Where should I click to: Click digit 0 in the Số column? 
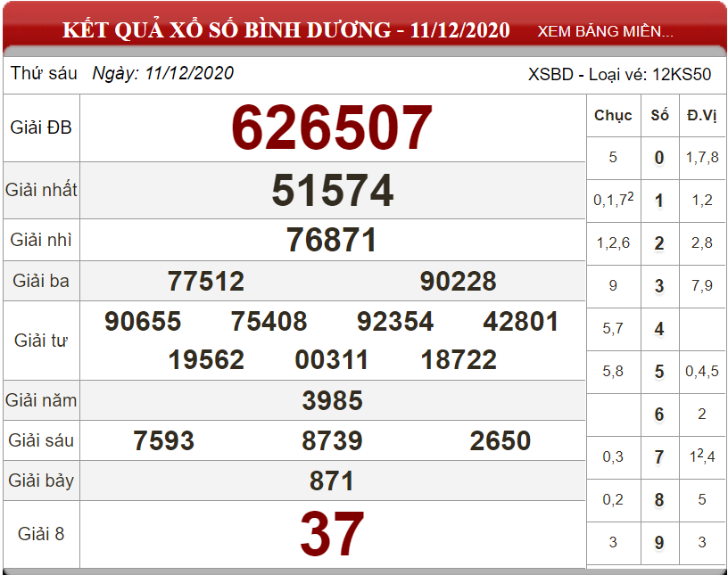(x=659, y=158)
